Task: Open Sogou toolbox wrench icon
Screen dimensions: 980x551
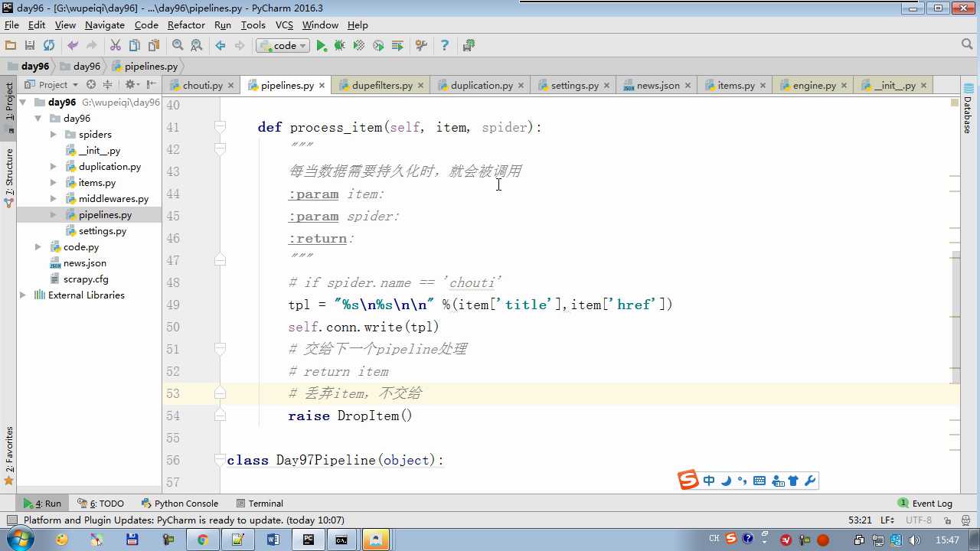Action: [810, 481]
